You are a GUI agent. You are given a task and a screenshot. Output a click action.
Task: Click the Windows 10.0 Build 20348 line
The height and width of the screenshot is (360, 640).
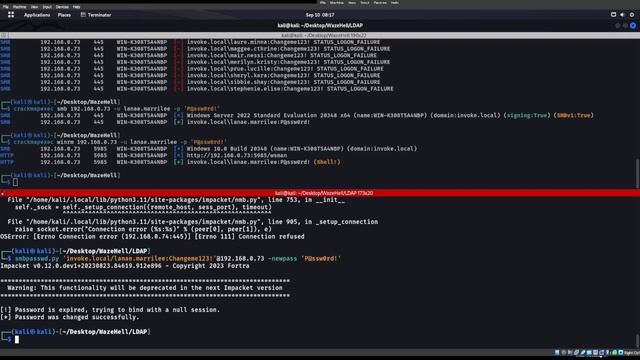[209, 149]
